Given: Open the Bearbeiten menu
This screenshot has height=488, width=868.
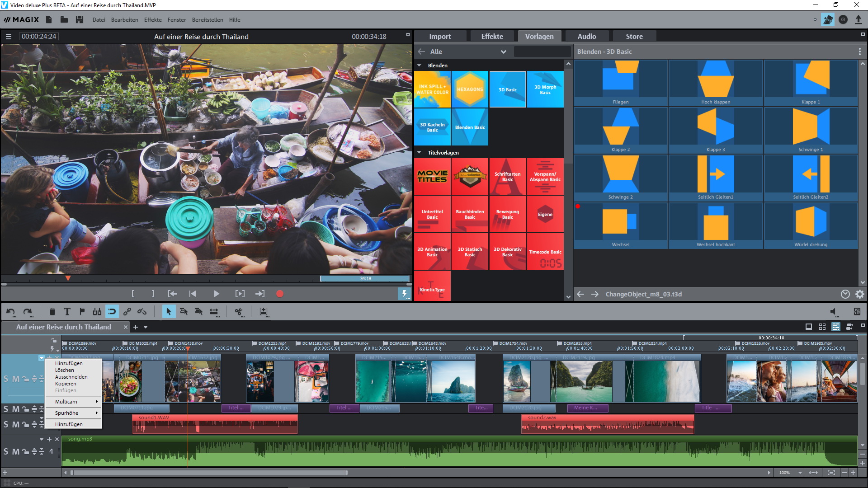Looking at the screenshot, I should pyautogui.click(x=124, y=19).
